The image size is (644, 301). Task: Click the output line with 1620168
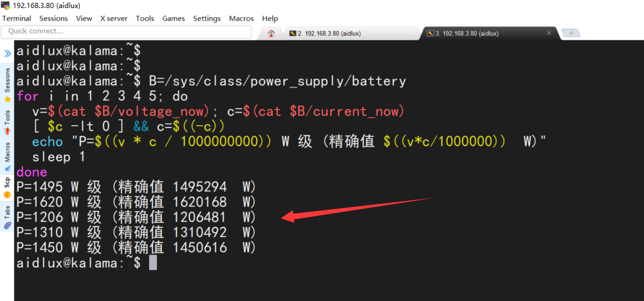coord(136,202)
